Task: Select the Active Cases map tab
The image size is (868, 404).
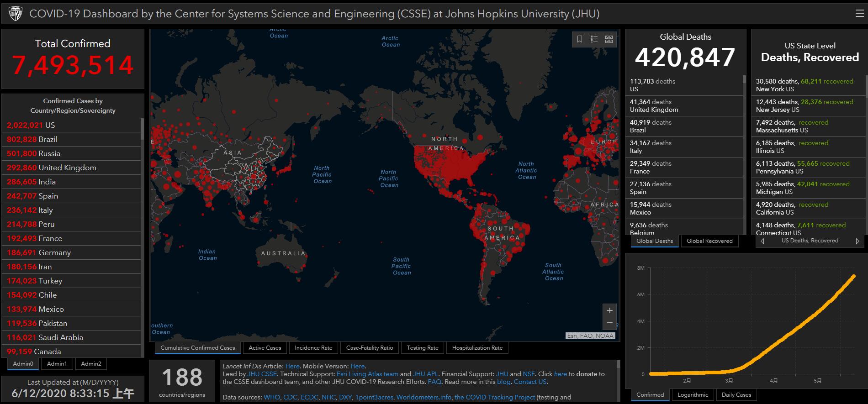Action: click(x=265, y=348)
